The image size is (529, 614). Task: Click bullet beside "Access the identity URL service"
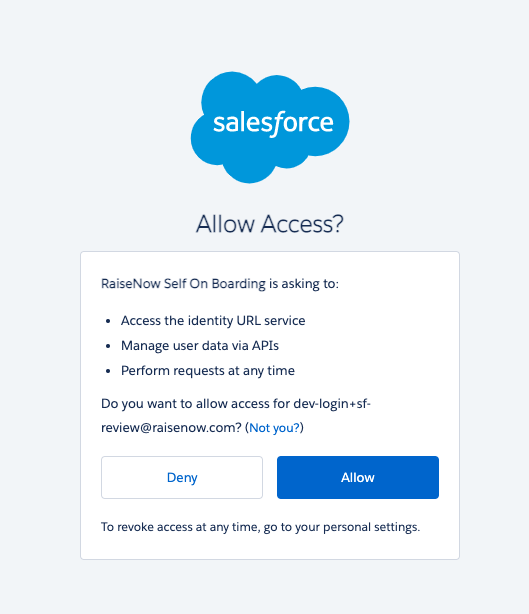pyautogui.click(x=108, y=321)
